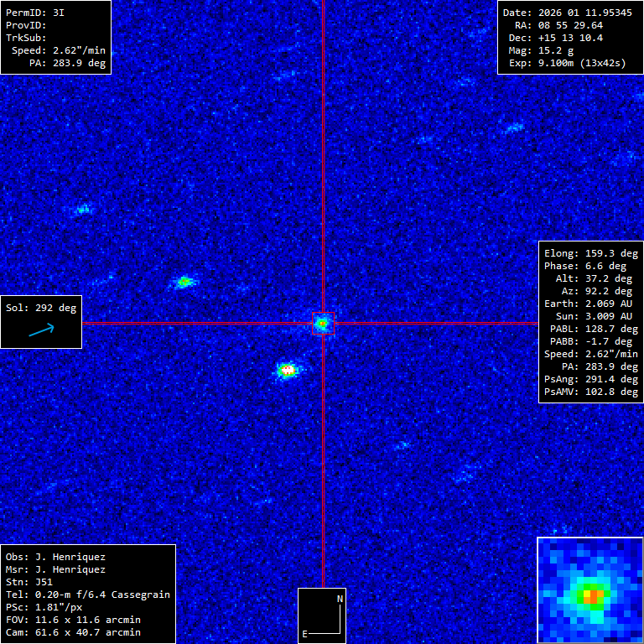Select the Stn: J51 station code
644x644 pixels.
click(29, 582)
